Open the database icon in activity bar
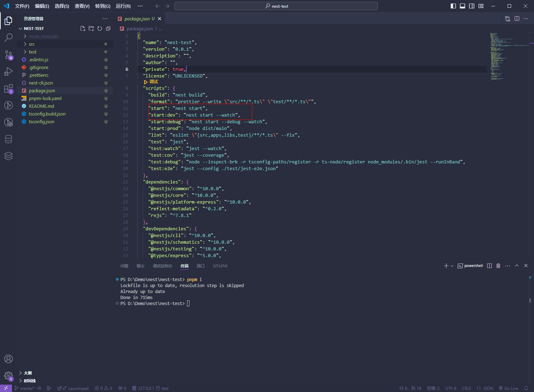 (8, 139)
